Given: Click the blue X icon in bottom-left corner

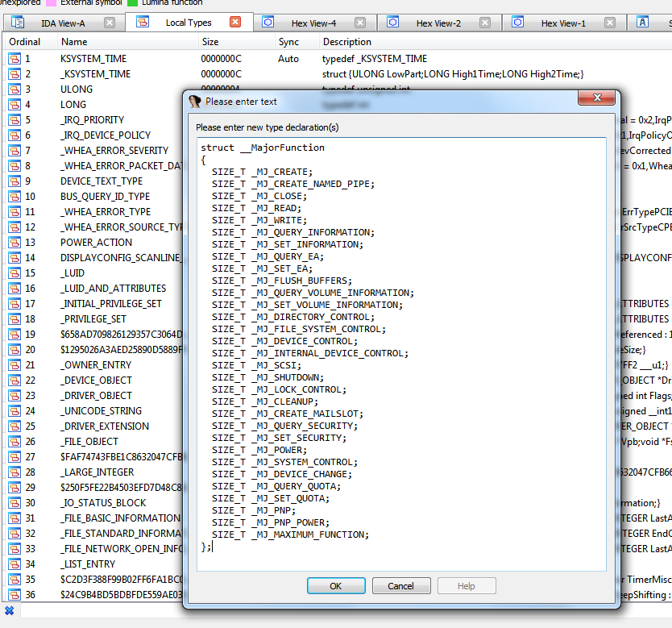Looking at the screenshot, I should click(10, 610).
